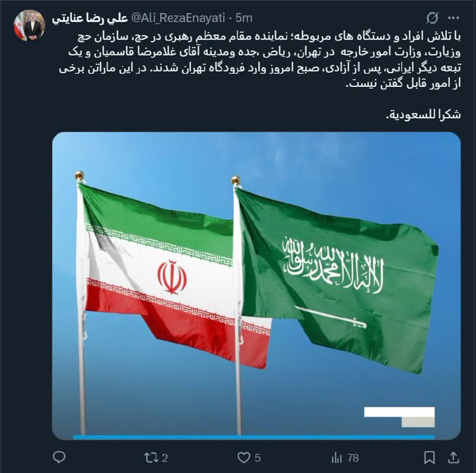Click the 5m timestamp of the post

coord(244,18)
